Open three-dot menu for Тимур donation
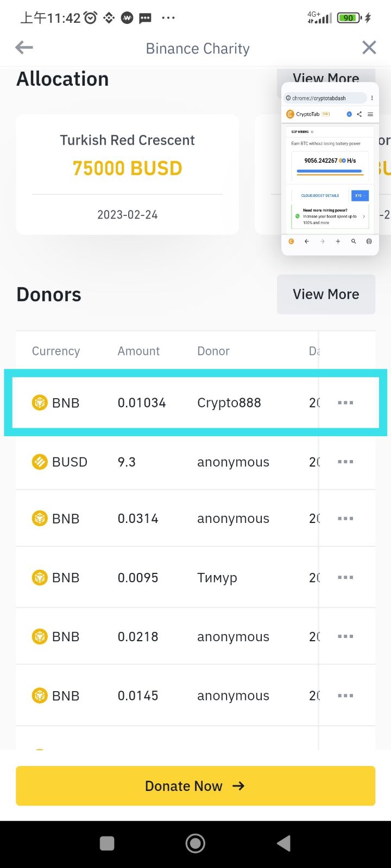This screenshot has width=391, height=868. coord(345,577)
